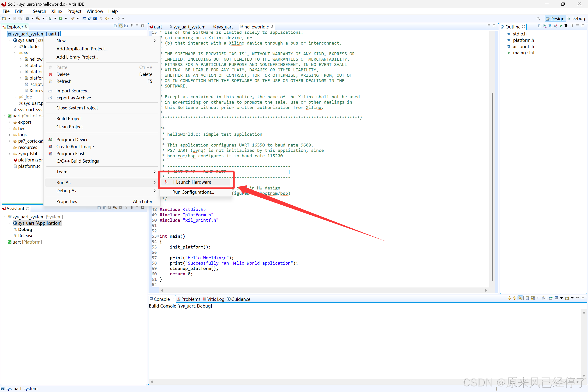
Task: Expand the export folder in Explorer tree
Action: tap(10, 122)
